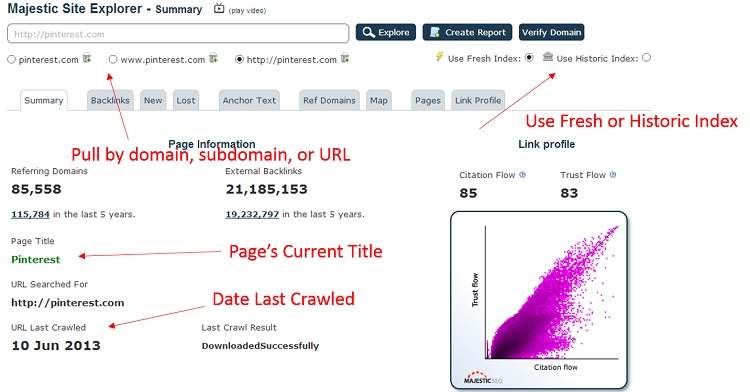The height and width of the screenshot is (392, 750).
Task: Click the add icon beside www.pinterest.com option
Action: 214,59
